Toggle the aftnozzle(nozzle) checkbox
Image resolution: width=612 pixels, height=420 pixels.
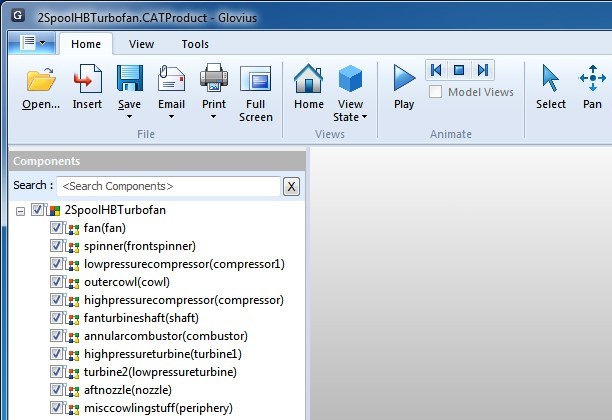pos(57,390)
